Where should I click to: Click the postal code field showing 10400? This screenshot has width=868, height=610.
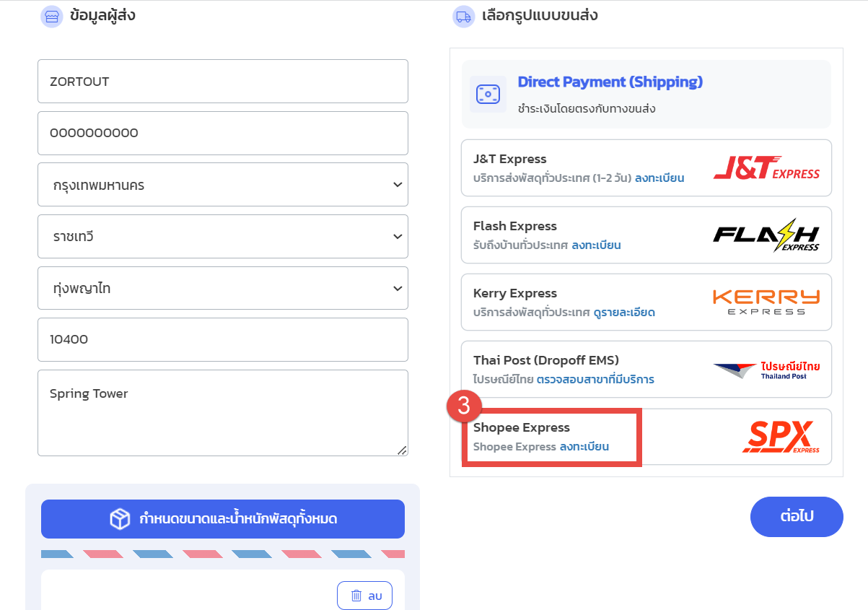coord(223,339)
